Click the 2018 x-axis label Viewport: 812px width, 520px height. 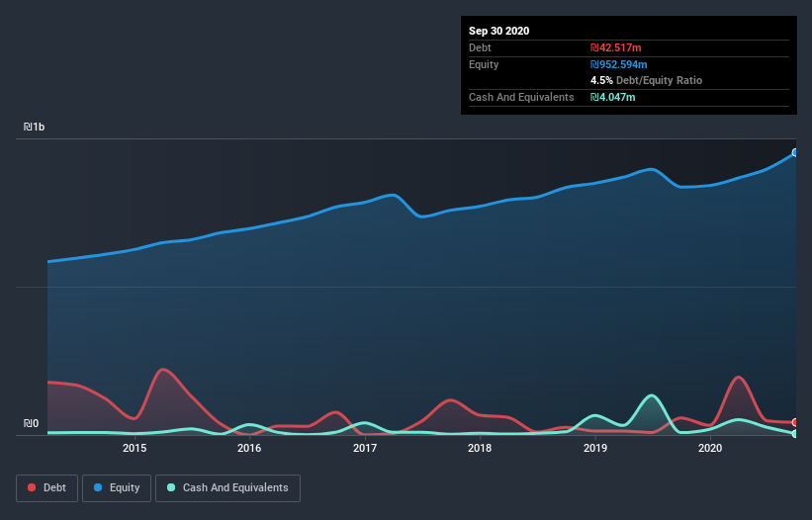(x=480, y=448)
